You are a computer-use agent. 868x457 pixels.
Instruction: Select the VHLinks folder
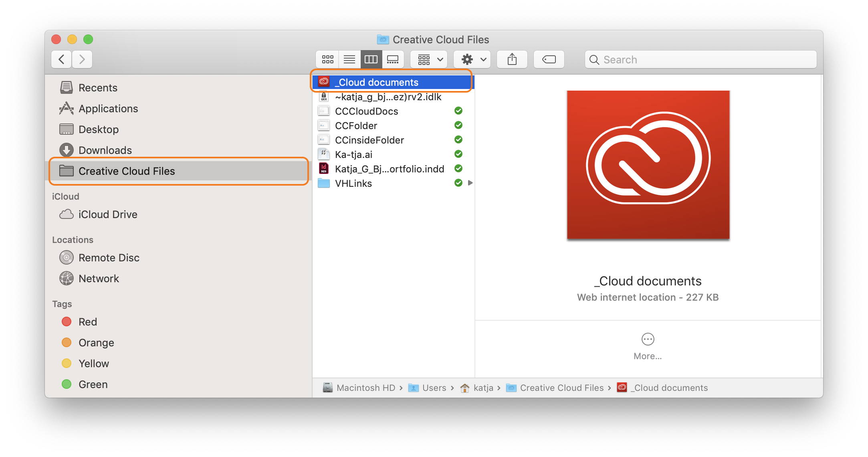[393, 183]
